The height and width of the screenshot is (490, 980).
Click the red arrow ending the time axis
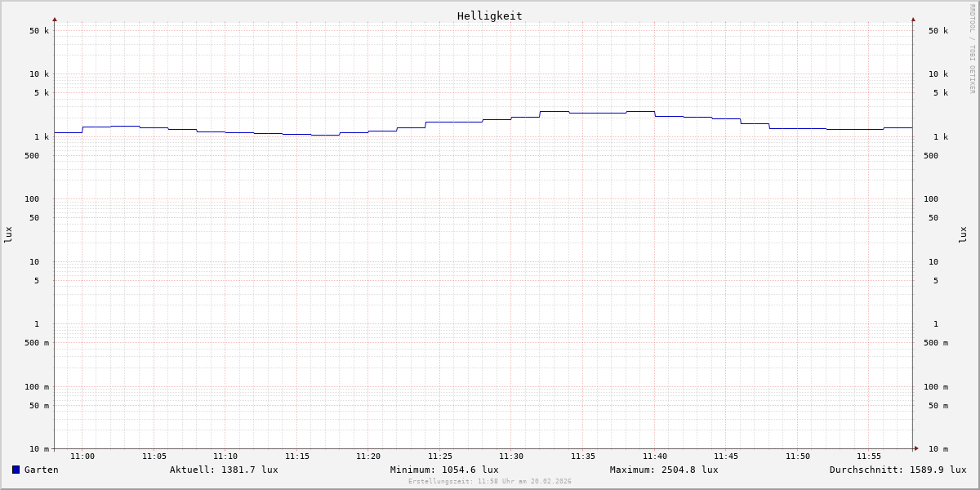(x=916, y=448)
